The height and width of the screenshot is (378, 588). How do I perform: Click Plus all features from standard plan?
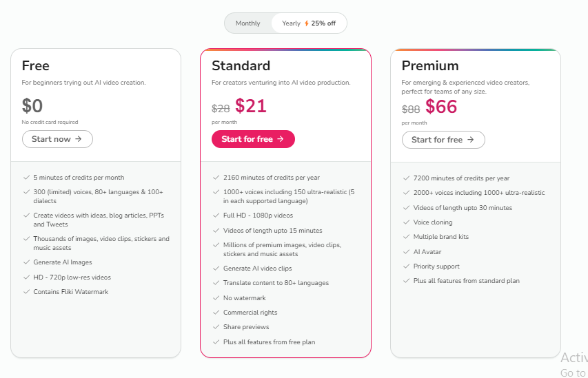point(467,281)
